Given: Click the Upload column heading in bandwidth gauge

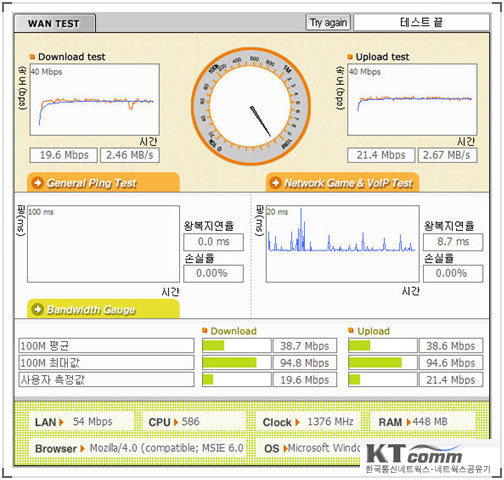Looking at the screenshot, I should 369,331.
